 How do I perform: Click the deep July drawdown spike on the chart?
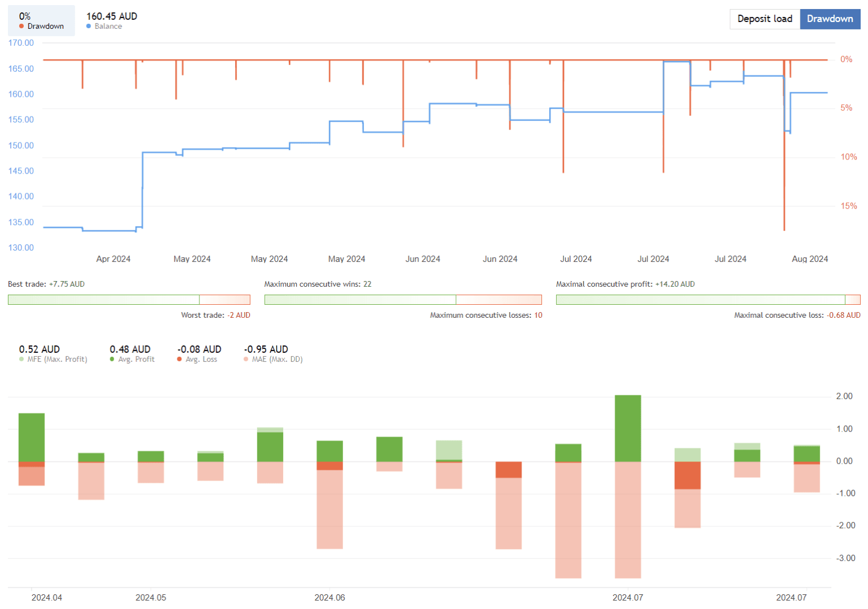[784, 170]
